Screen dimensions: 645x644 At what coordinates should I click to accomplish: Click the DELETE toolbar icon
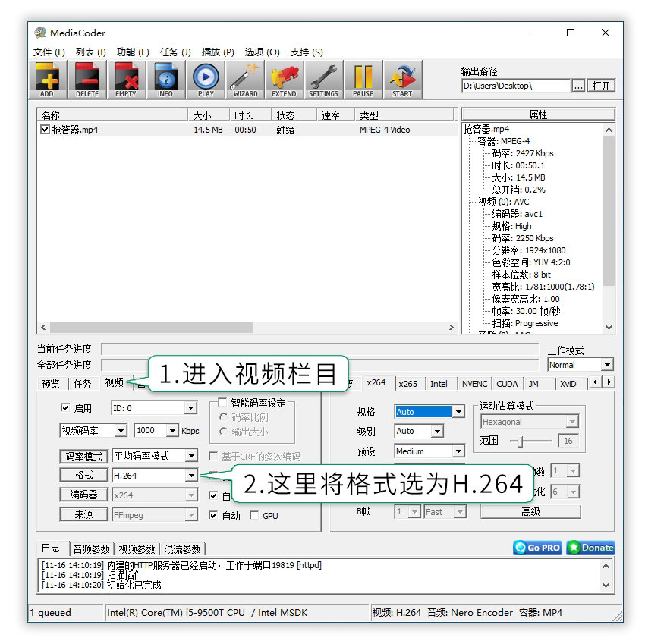point(87,80)
